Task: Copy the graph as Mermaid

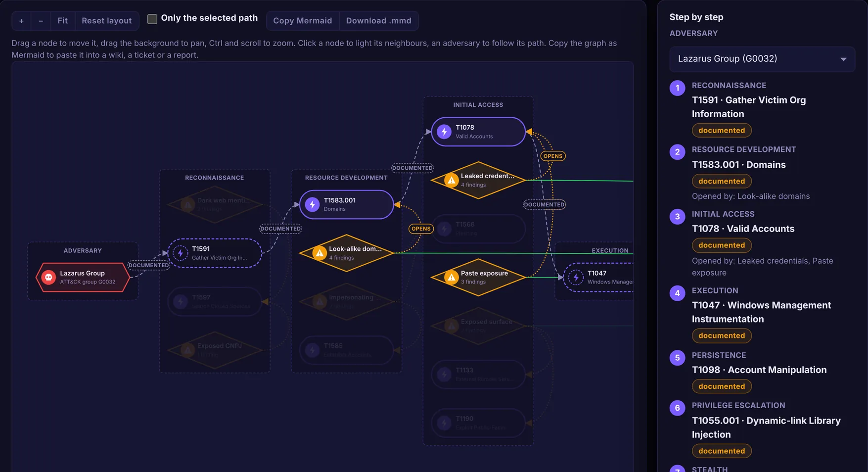Action: coord(303,21)
